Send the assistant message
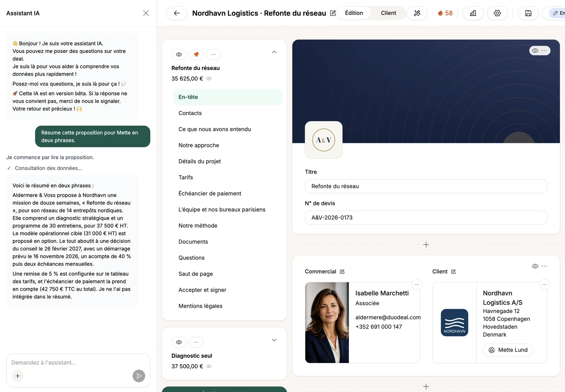 139,376
